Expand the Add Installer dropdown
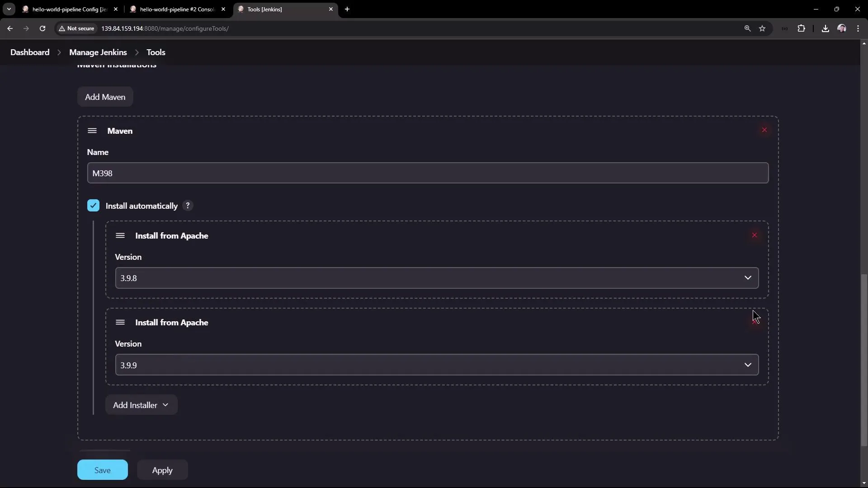Image resolution: width=868 pixels, height=488 pixels. (x=141, y=405)
